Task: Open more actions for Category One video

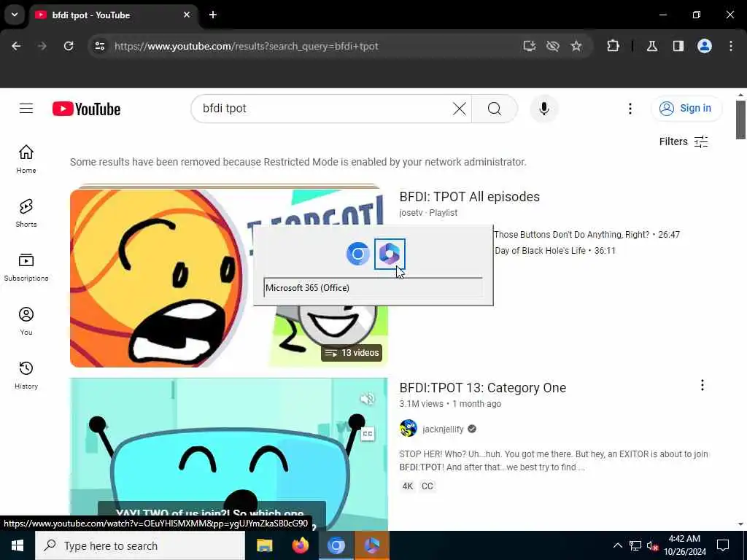Action: coord(703,385)
